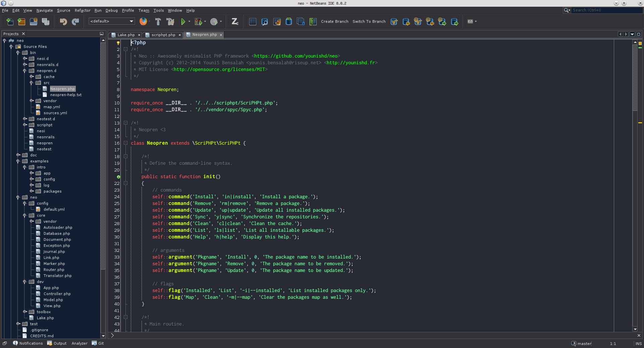The height and width of the screenshot is (348, 644).
Task: Switch to the Lake.php tab
Action: pos(126,35)
